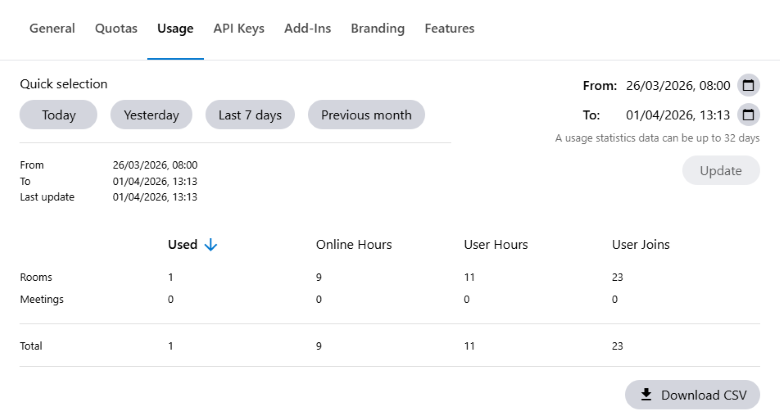Screen dimensions: 780x412
Task: Pick the Last 7 days range
Action: pos(250,115)
